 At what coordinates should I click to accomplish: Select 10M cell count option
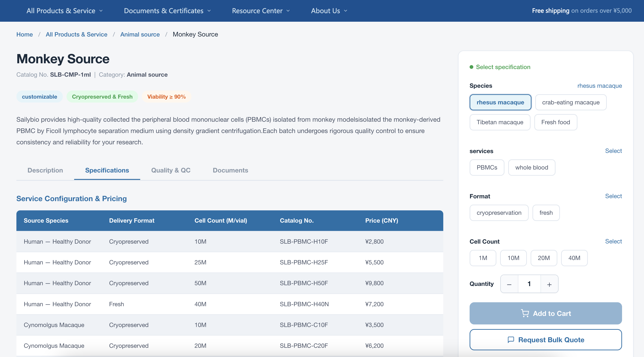coord(513,258)
